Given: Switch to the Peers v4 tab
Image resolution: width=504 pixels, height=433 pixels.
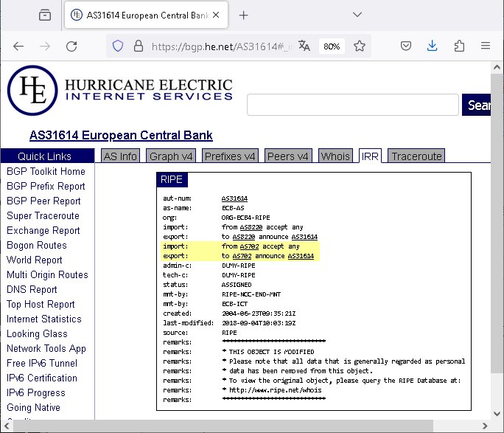Looking at the screenshot, I should tap(287, 156).
